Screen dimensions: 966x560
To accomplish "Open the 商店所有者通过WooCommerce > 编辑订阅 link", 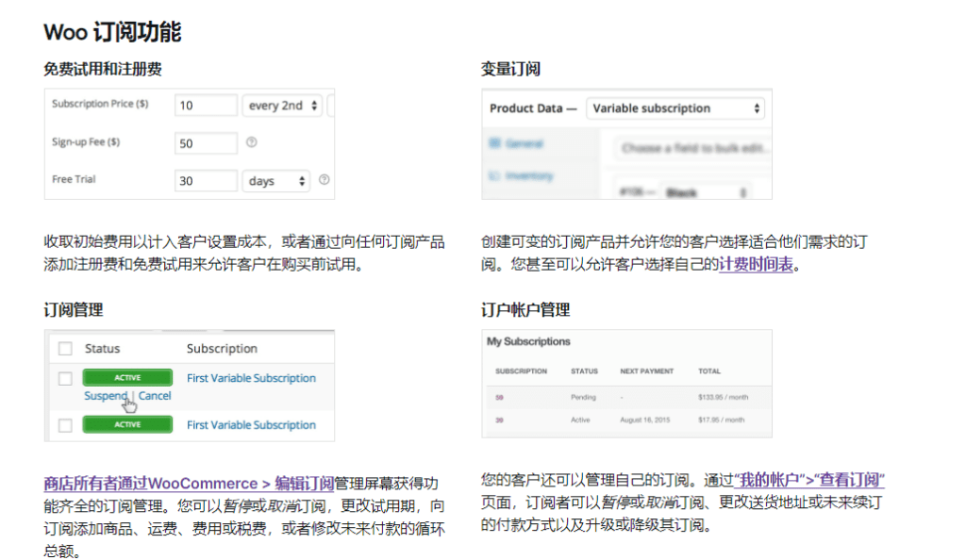I will click(x=189, y=484).
